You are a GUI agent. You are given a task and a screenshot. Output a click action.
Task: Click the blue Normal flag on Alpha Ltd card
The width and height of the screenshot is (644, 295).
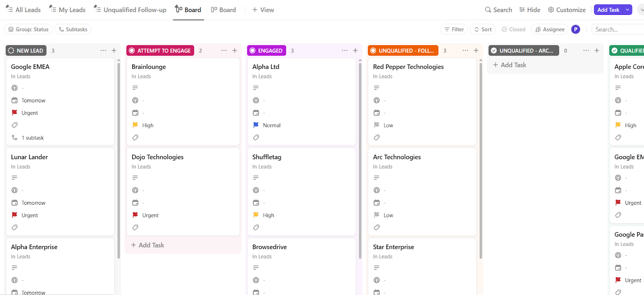(x=256, y=125)
